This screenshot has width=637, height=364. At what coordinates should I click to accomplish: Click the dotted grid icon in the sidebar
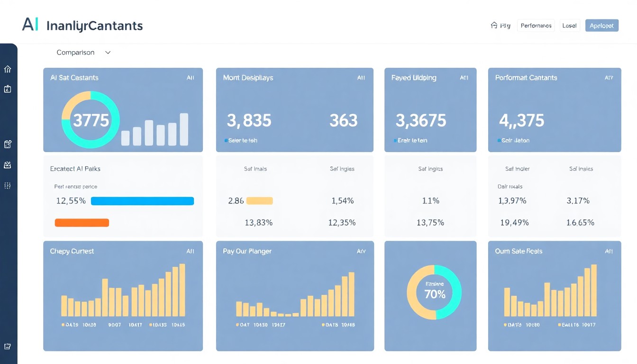pos(8,186)
